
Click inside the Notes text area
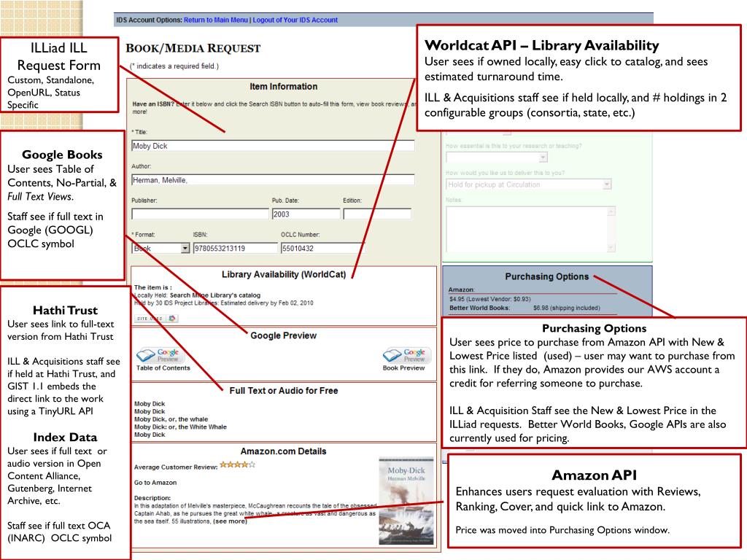click(x=527, y=230)
